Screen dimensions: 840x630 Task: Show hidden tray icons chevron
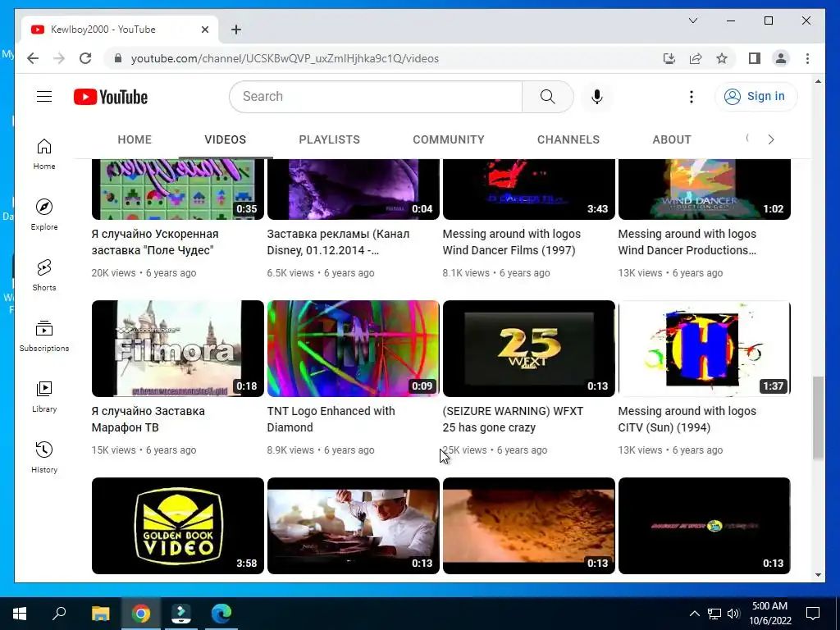[x=694, y=614]
